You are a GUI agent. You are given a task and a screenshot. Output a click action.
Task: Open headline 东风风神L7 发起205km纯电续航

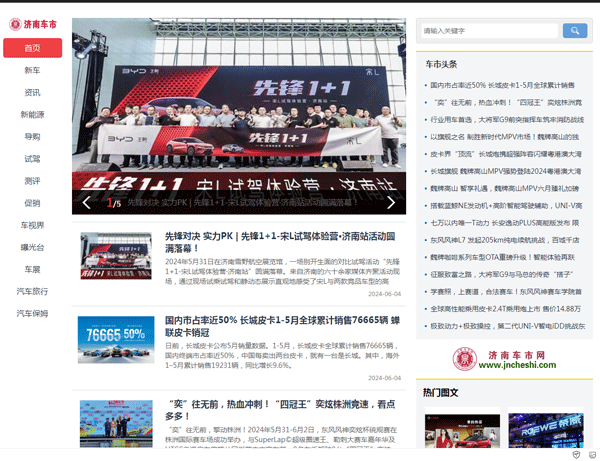tap(504, 240)
